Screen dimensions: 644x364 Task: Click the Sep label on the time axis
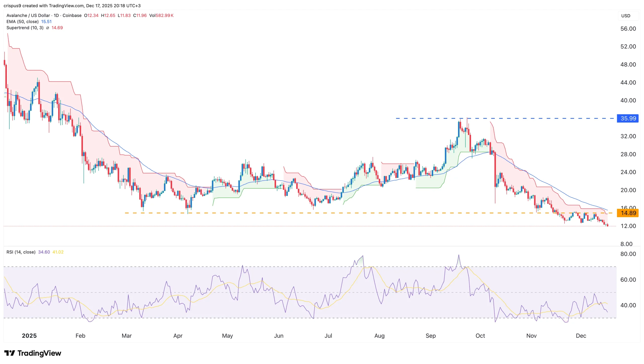[430, 336]
